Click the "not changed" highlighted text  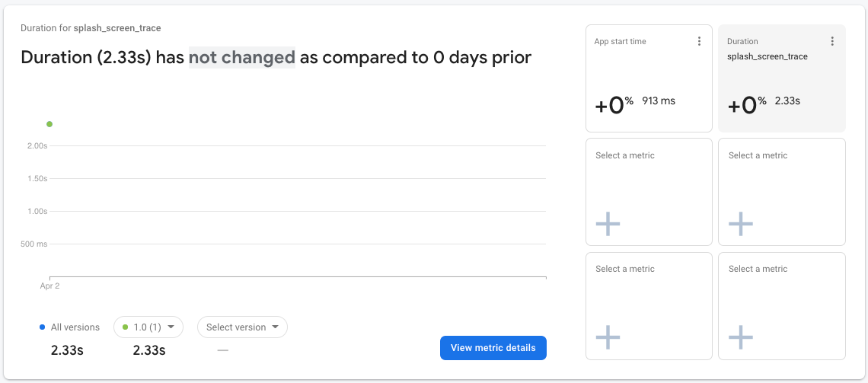242,57
